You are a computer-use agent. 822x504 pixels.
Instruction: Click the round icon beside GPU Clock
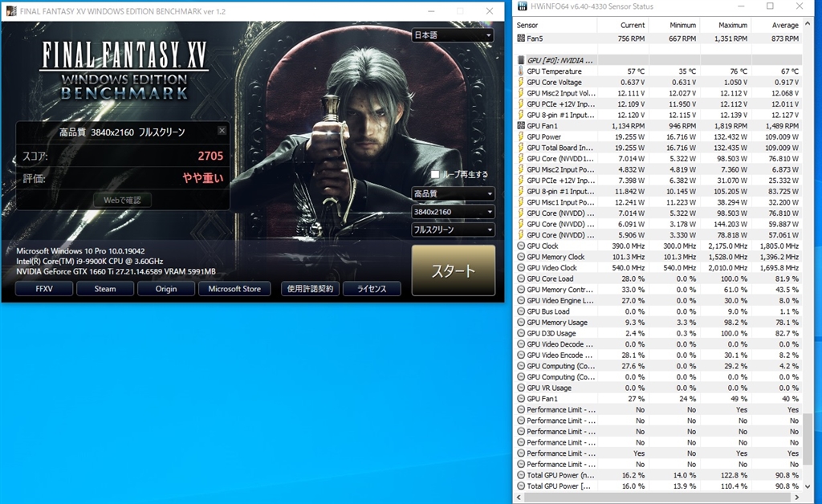click(520, 246)
